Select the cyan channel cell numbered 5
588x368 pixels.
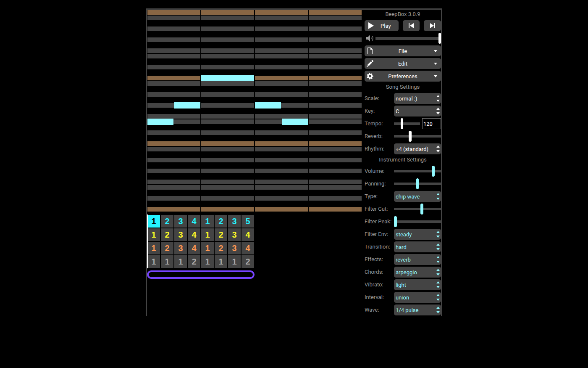coord(248,221)
